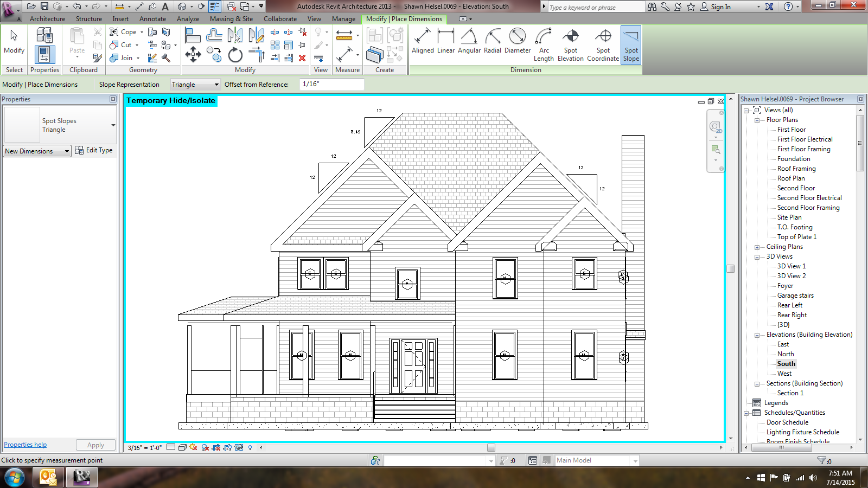Open the Spot Slopes type selector
The height and width of the screenshot is (488, 868).
60,125
